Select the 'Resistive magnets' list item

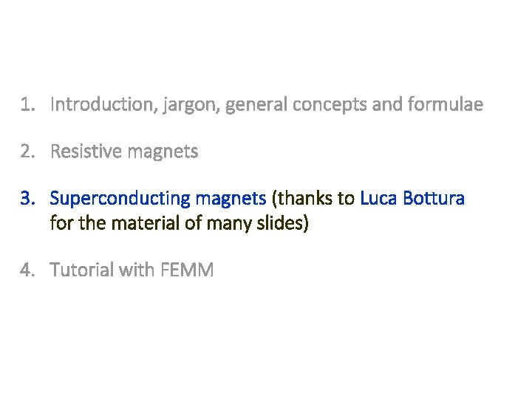pos(124,152)
